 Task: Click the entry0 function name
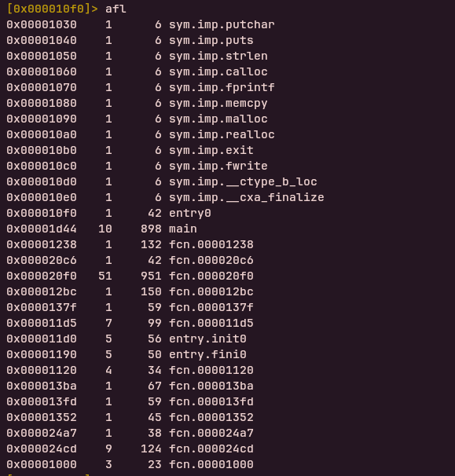[190, 214]
